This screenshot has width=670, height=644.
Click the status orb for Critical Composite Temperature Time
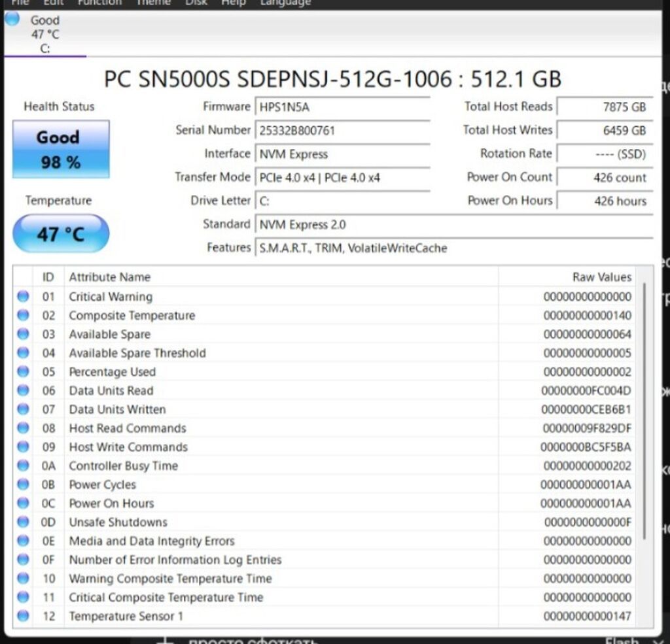23,596
